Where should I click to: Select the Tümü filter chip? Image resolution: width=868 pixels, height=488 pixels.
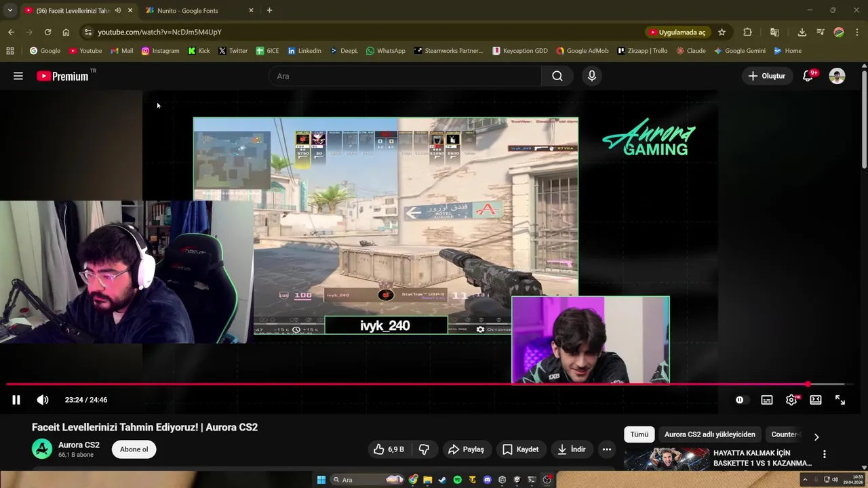(x=639, y=434)
